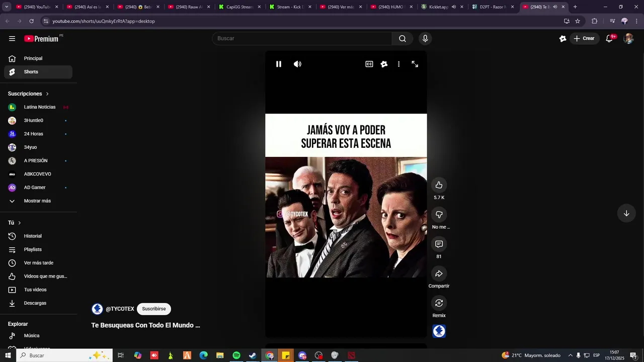
Task: Mute the Short's volume
Action: pos(297,64)
